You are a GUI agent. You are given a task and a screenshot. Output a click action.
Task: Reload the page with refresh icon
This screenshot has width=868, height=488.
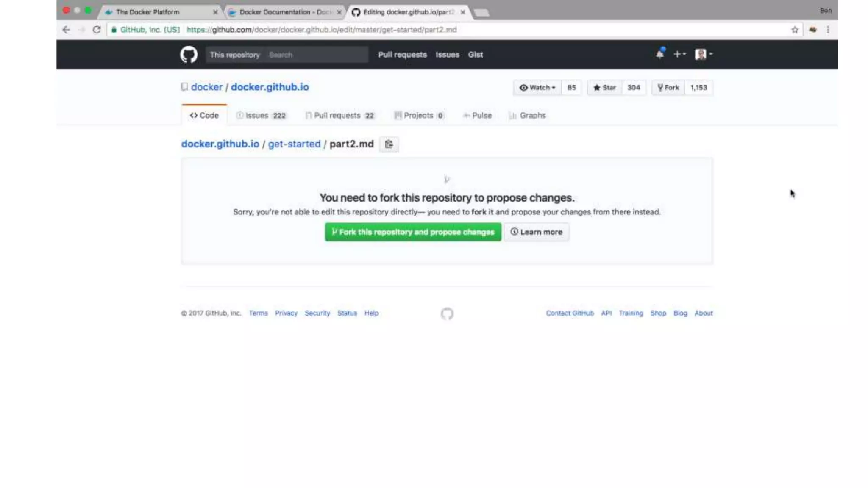click(x=97, y=30)
